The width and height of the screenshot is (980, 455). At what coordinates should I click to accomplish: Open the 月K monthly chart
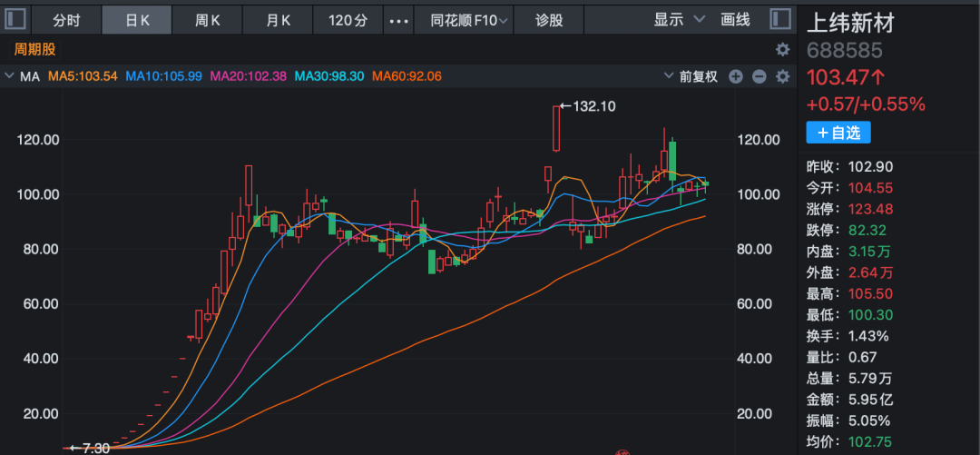click(279, 20)
